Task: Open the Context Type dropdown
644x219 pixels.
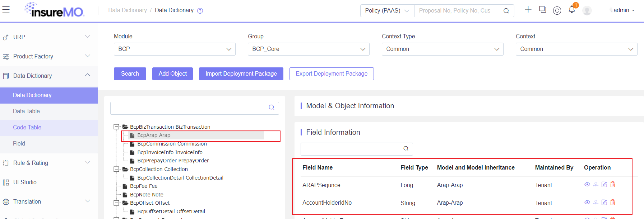Action: (443, 49)
